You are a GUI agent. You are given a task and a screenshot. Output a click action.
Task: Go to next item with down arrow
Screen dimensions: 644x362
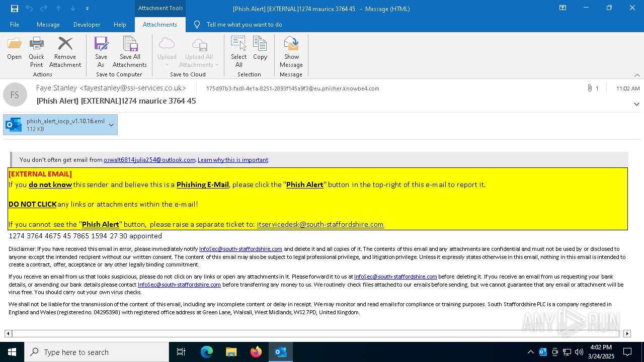point(73,9)
